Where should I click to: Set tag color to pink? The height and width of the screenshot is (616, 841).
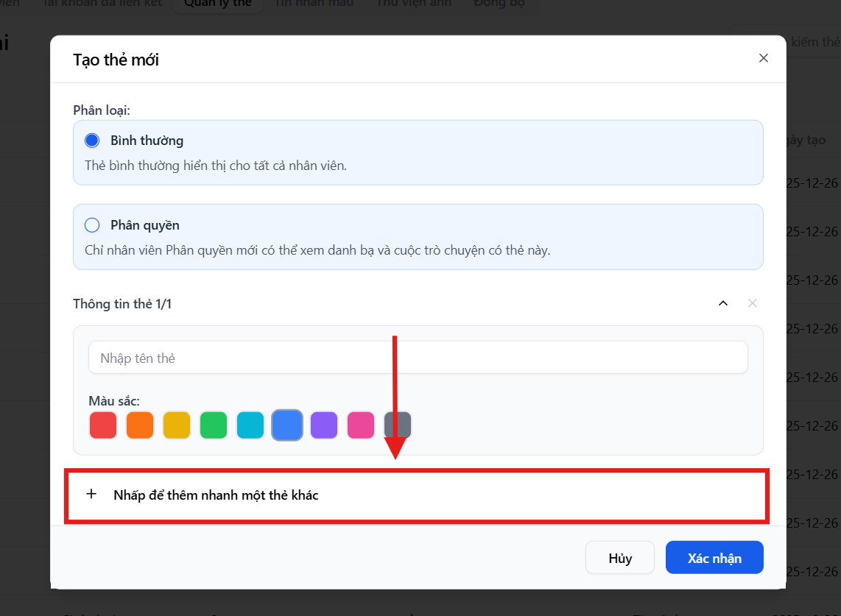(361, 425)
